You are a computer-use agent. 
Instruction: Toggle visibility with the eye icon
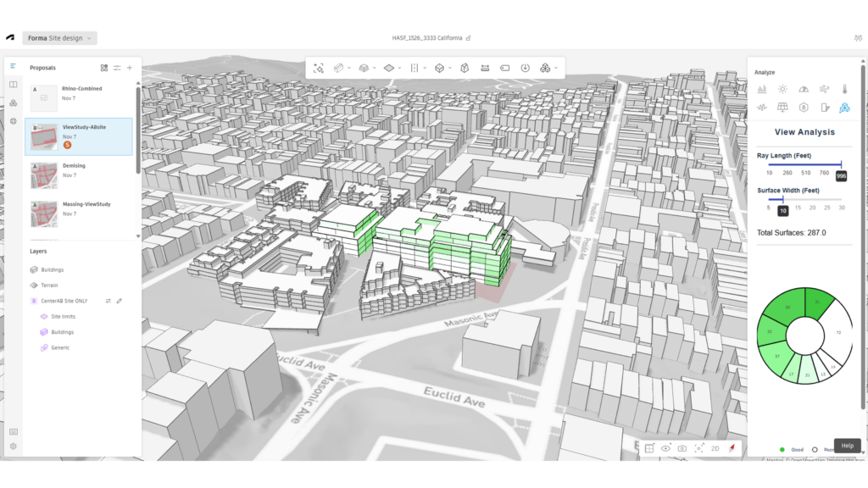[x=665, y=448]
